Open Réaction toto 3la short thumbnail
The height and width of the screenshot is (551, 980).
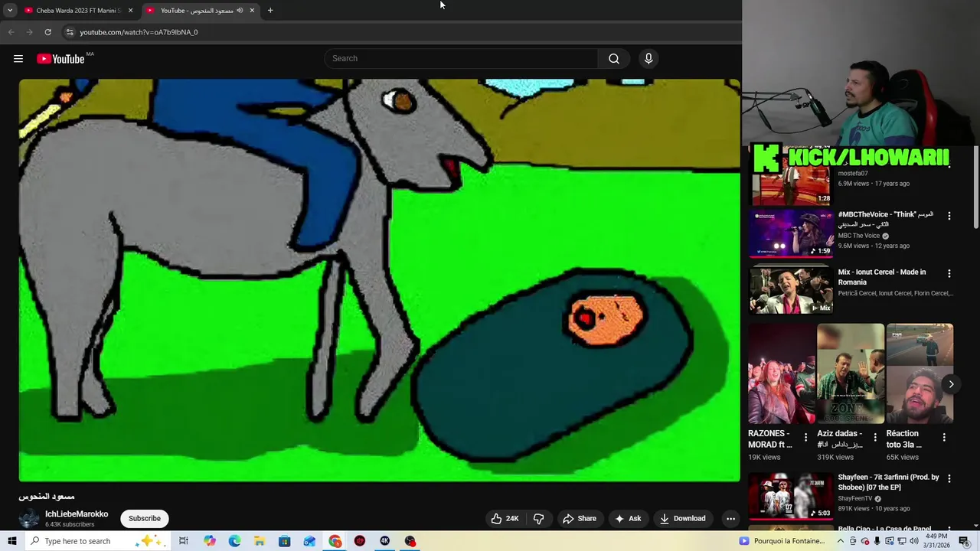(x=920, y=373)
